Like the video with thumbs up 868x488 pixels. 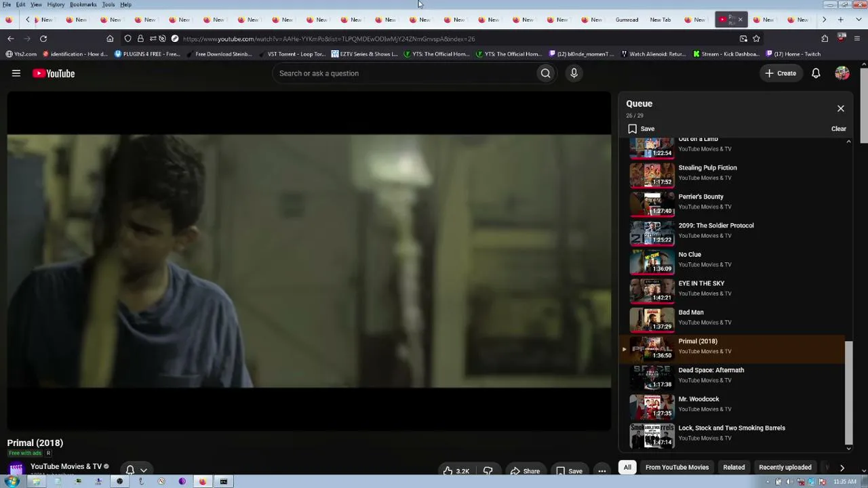(x=456, y=471)
